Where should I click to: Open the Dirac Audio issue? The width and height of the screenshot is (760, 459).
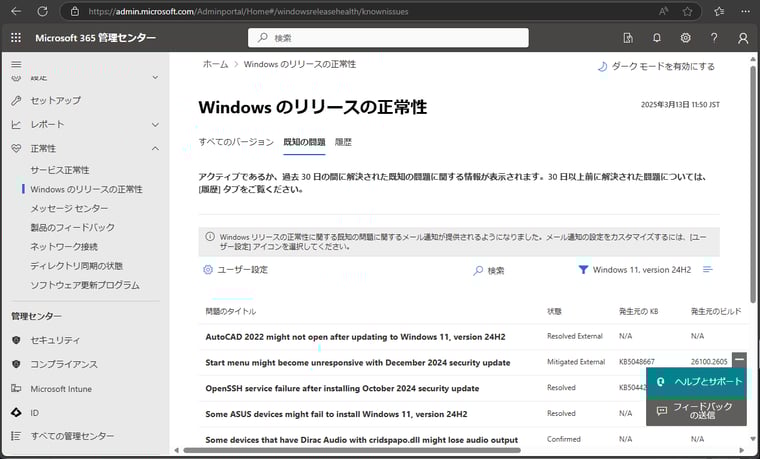tap(362, 440)
